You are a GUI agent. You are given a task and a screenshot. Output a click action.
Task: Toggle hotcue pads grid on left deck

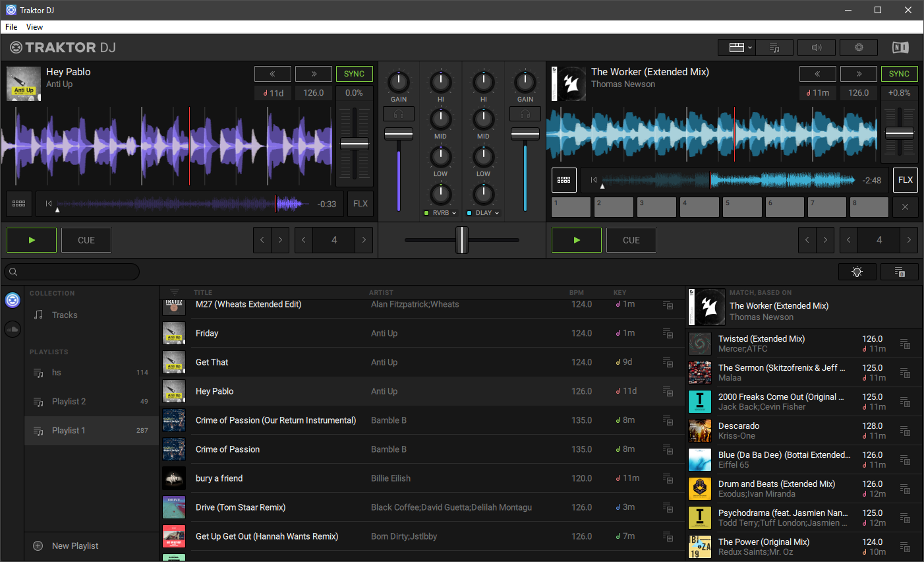(x=18, y=204)
